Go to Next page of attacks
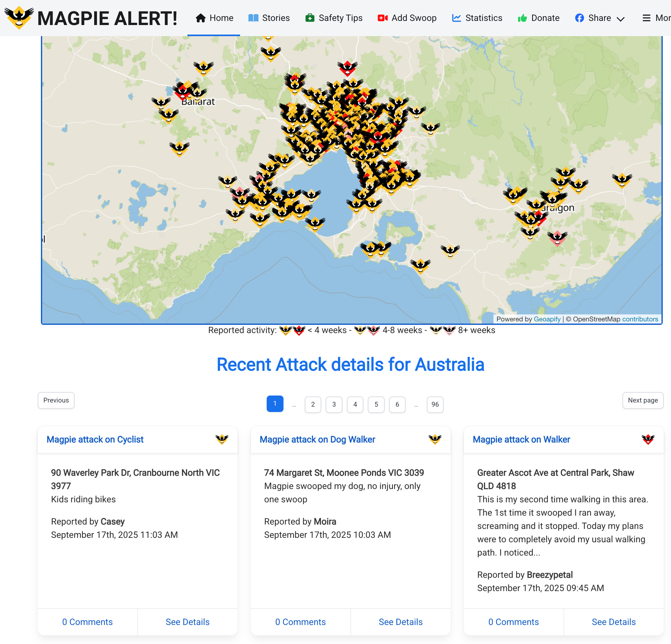This screenshot has width=671, height=644. click(x=642, y=400)
